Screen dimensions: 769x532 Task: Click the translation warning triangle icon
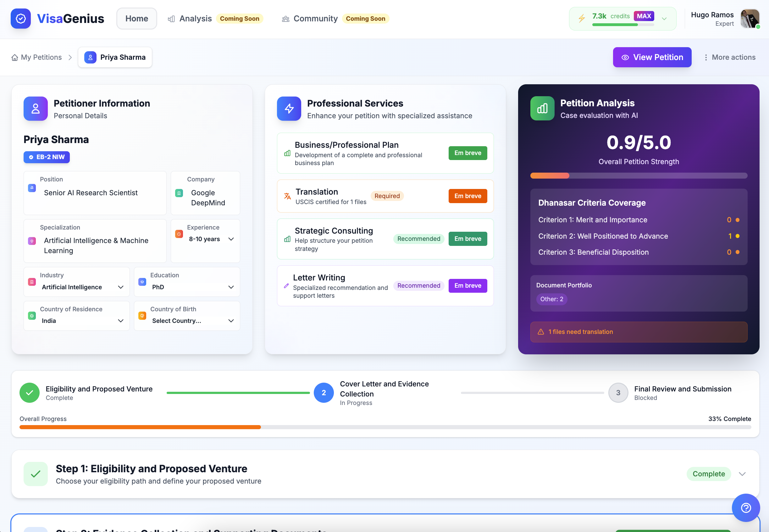[541, 332]
